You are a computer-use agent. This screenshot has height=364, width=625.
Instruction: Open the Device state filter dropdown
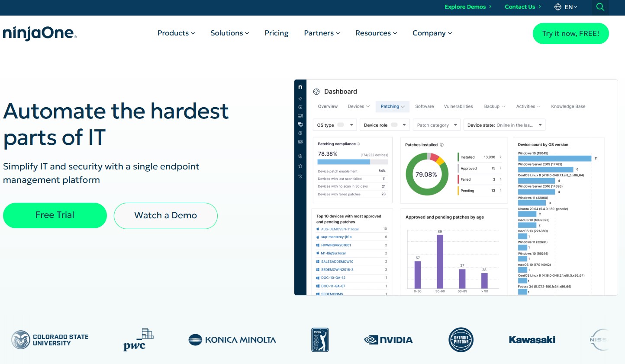pos(504,125)
